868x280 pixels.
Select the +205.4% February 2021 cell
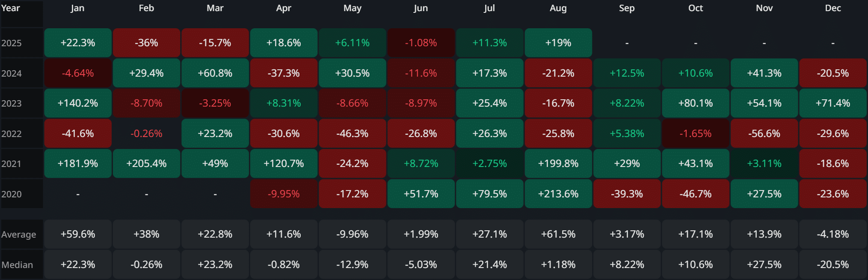146,164
